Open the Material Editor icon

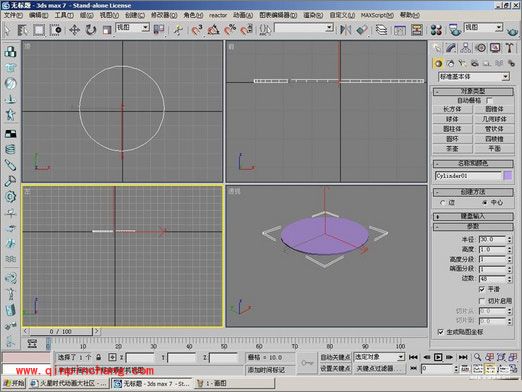(x=436, y=30)
